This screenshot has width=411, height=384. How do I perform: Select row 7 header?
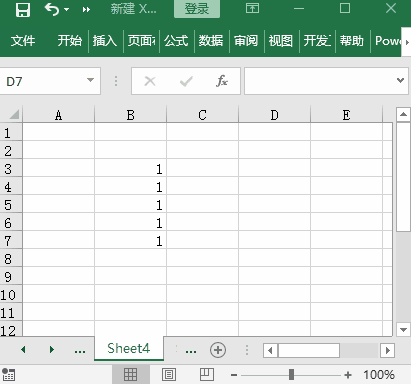tap(11, 241)
